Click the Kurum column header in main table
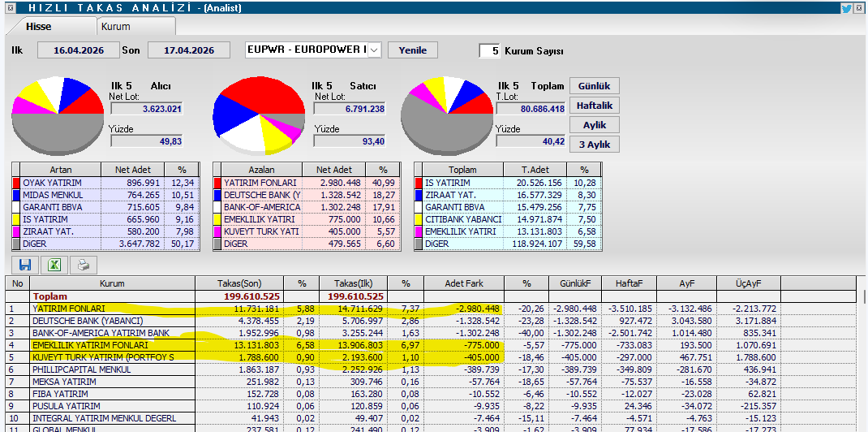This screenshot has height=432, width=868. (113, 283)
